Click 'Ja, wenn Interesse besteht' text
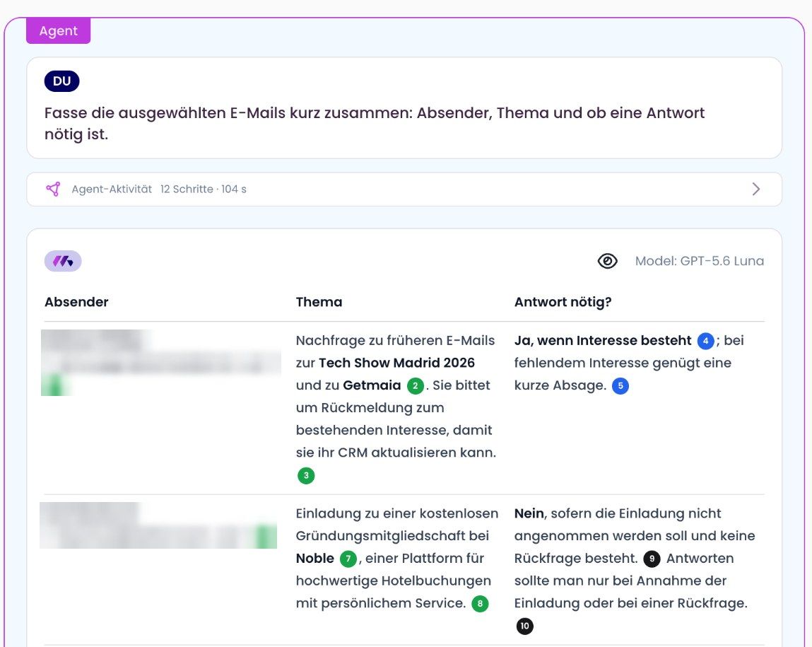The image size is (812, 647). [x=603, y=340]
